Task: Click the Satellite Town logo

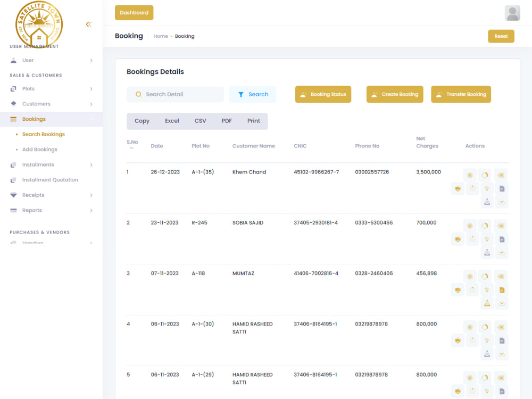Action: point(39,24)
